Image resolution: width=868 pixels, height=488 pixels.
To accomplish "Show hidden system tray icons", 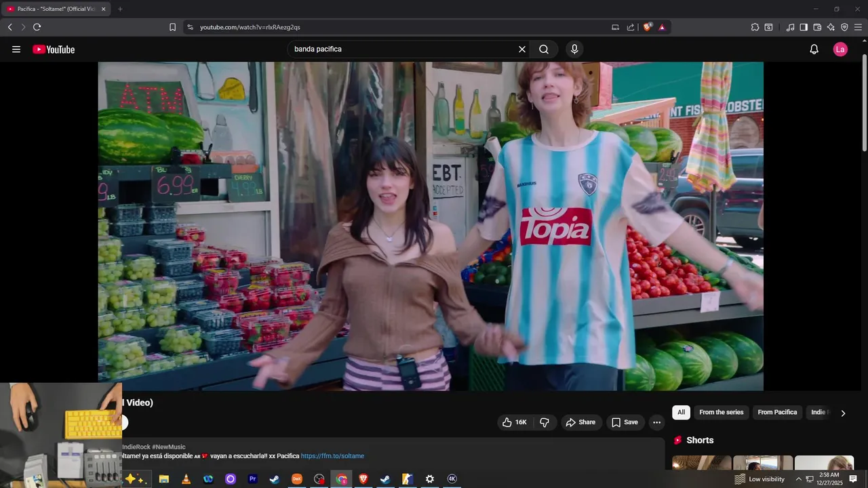I will point(798,479).
